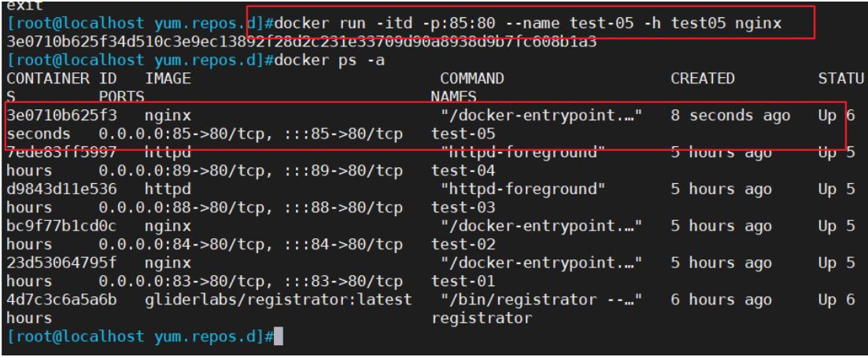
Task: Click the CONTAINER ID column header
Action: (x=61, y=79)
